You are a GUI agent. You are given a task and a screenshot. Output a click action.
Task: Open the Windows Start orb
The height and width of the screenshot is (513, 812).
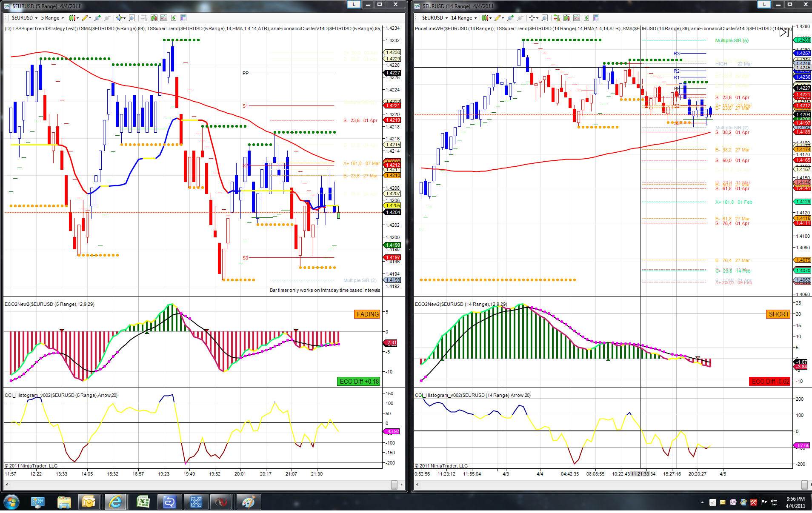click(x=11, y=503)
